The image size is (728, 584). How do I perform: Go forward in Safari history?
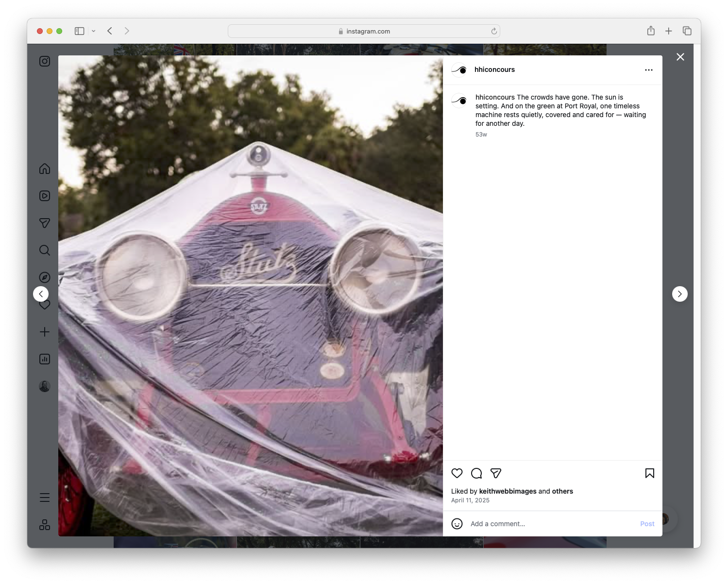(x=127, y=31)
